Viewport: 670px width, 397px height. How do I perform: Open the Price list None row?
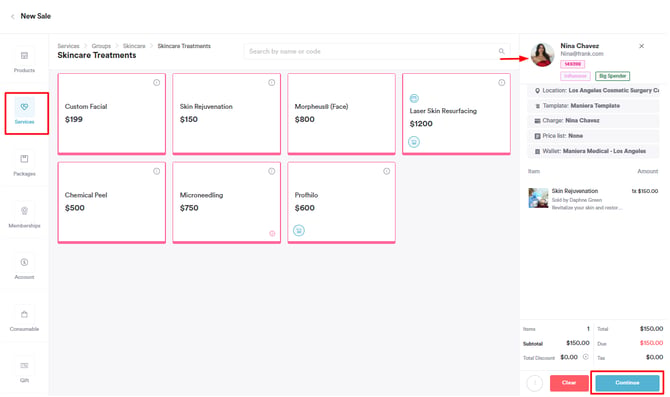594,136
